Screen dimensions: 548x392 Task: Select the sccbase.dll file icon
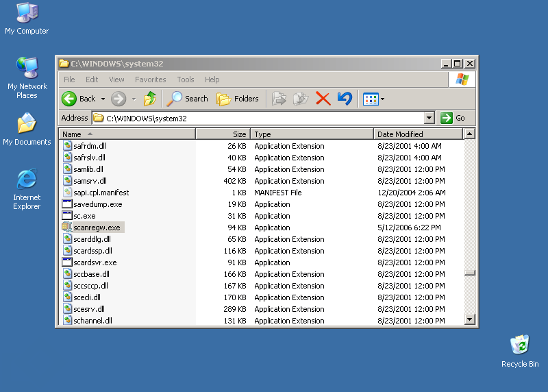tap(67, 274)
